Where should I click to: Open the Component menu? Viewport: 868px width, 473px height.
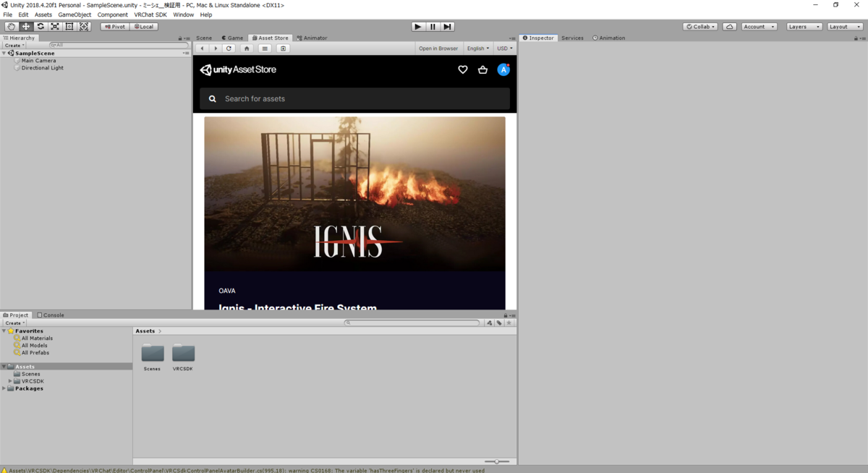[113, 14]
